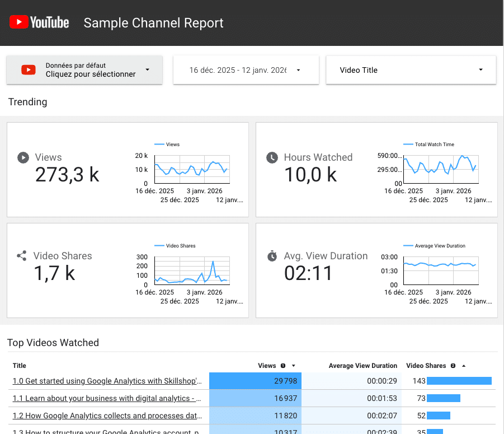Screen dimensions: 504x434
Task: Sort by the Views column descending arrow
Action: [x=294, y=366]
